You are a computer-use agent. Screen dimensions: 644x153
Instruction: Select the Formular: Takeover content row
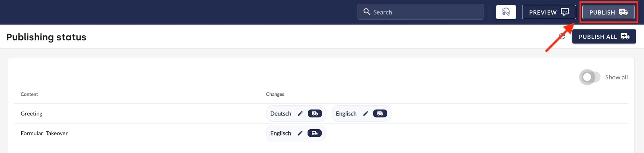[44, 133]
